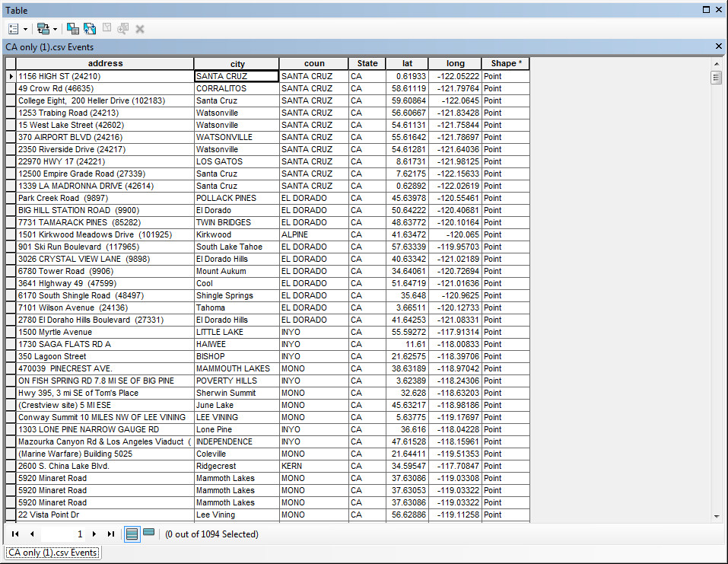Click the Zoom To Selected icon

click(123, 29)
